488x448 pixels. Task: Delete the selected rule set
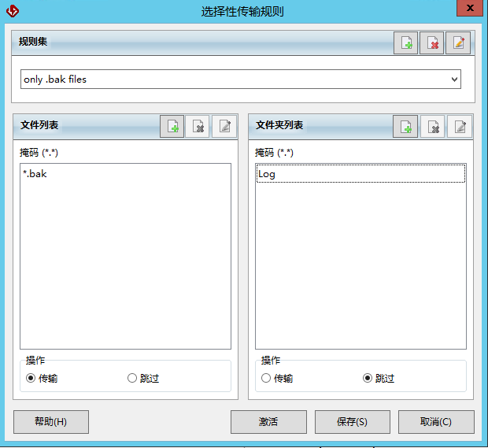coord(431,43)
